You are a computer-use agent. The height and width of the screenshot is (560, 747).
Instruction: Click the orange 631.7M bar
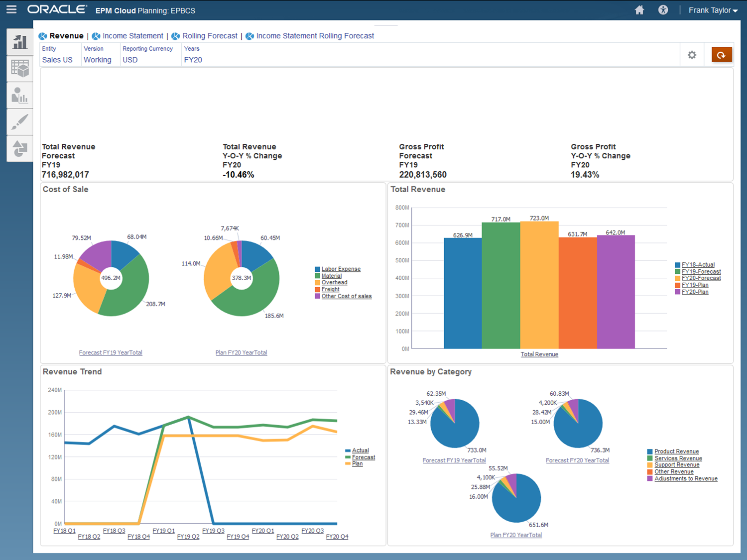click(578, 293)
